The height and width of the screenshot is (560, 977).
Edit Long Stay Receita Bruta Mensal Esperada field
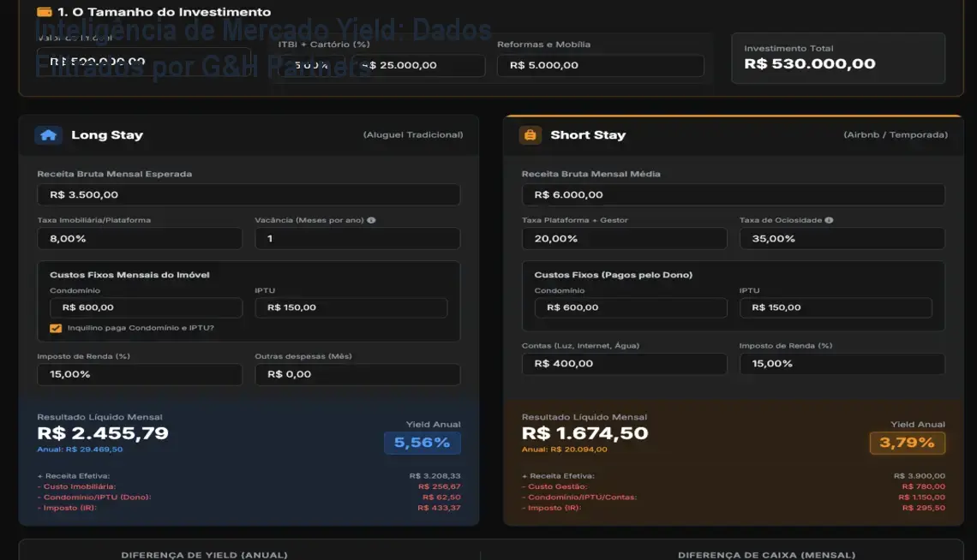[x=249, y=194]
